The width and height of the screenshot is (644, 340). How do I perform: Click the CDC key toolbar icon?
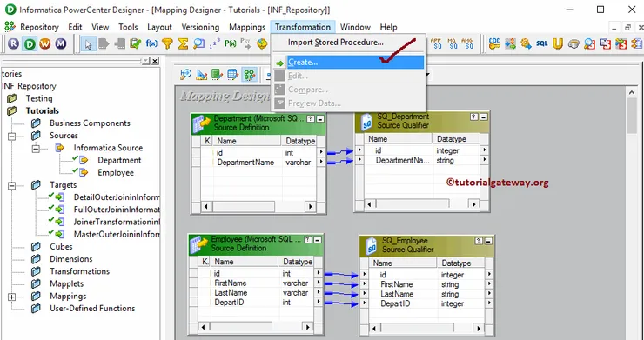click(x=494, y=43)
